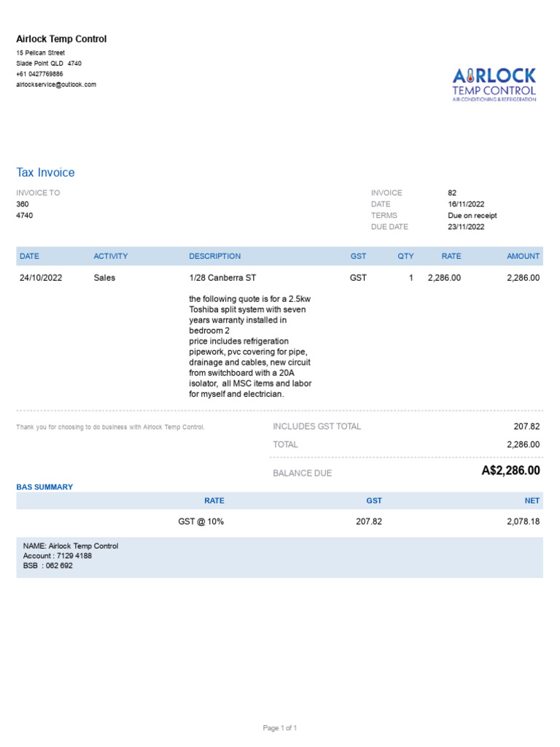Click the +61 0427769886 phone number
Image resolution: width=560 pixels, height=747 pixels.
pos(39,74)
